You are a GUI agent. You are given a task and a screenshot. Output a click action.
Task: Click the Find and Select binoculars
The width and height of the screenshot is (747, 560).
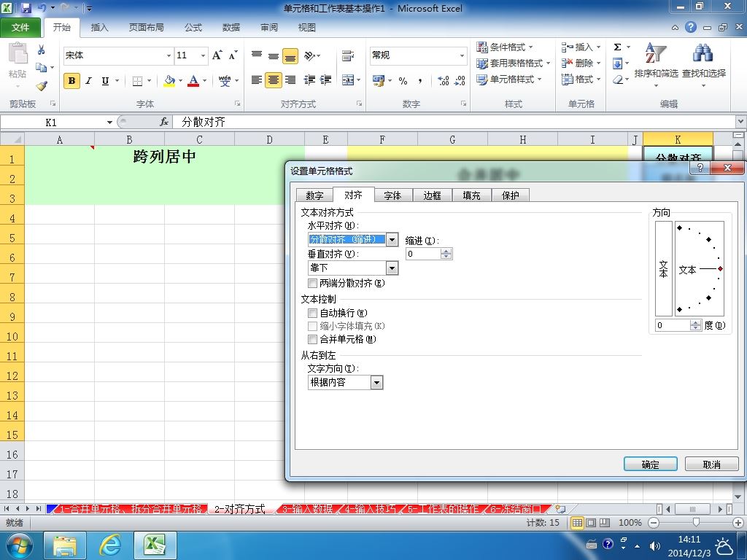pos(704,65)
